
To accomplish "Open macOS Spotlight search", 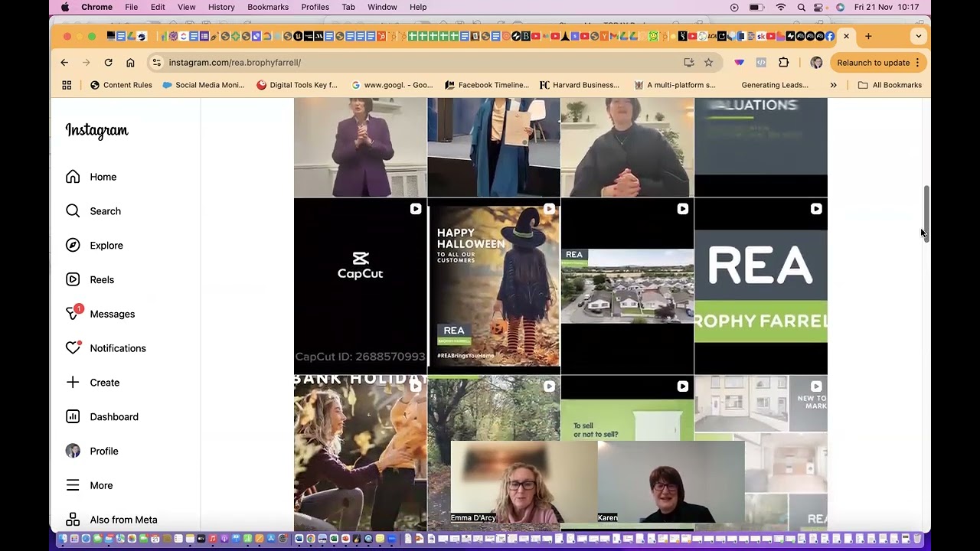I will click(x=801, y=7).
